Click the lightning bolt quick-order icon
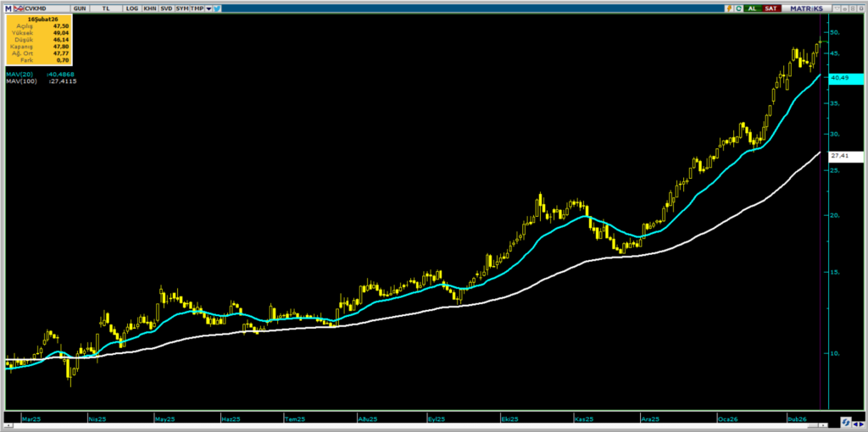The image size is (868, 432). [x=728, y=8]
